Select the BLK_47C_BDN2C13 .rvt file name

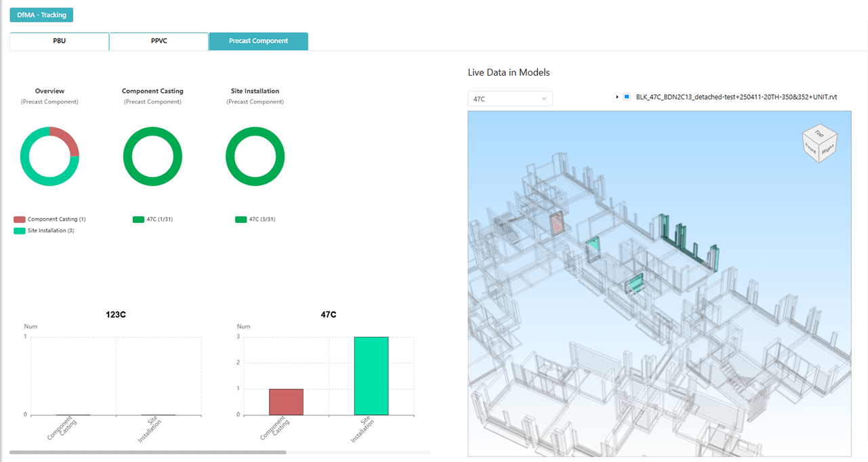click(737, 98)
